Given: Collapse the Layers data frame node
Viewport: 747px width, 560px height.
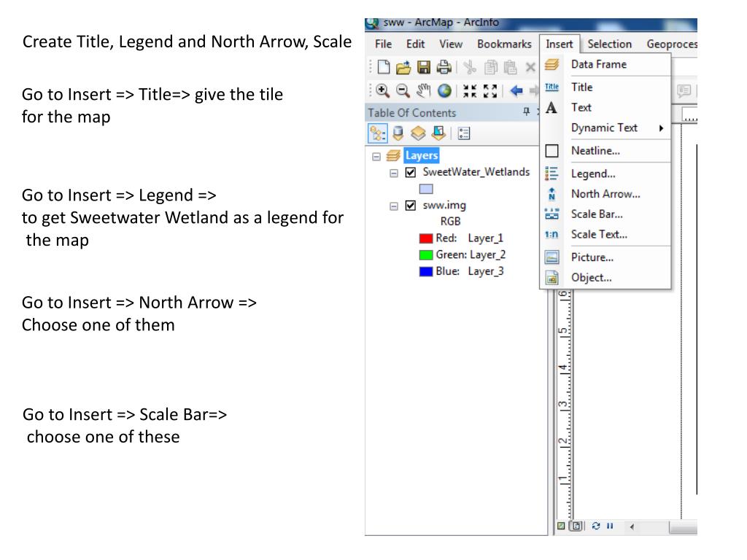Looking at the screenshot, I should coord(376,156).
